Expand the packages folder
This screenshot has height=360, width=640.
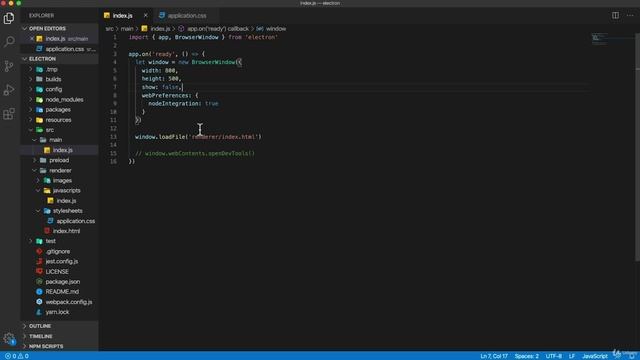60,109
